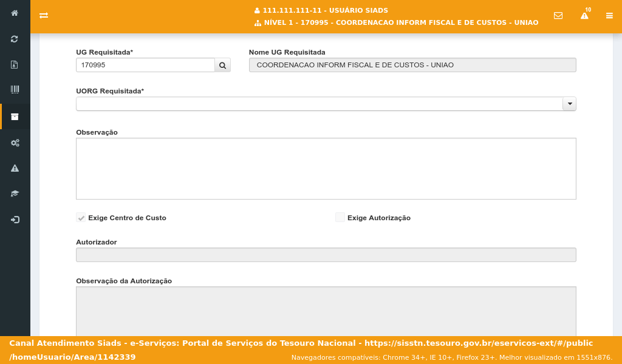Open the hamburger menu in header
This screenshot has height=364, width=622.
609,15
